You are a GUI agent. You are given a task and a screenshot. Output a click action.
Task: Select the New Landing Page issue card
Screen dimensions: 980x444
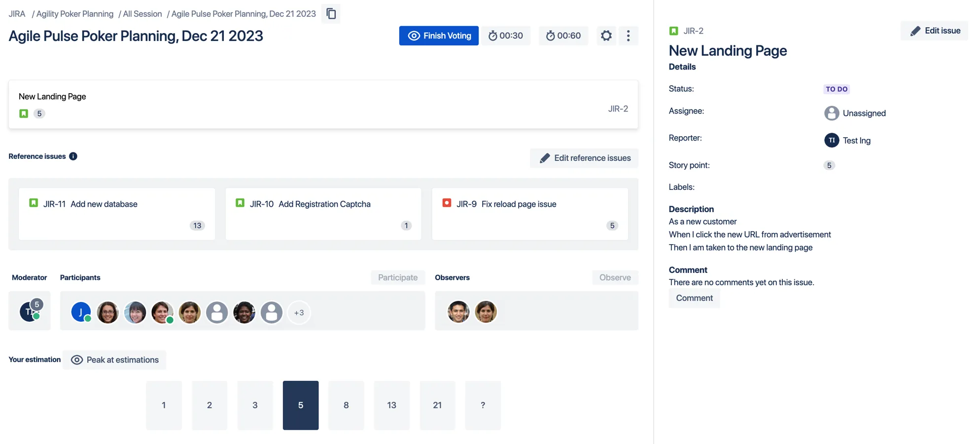click(323, 105)
